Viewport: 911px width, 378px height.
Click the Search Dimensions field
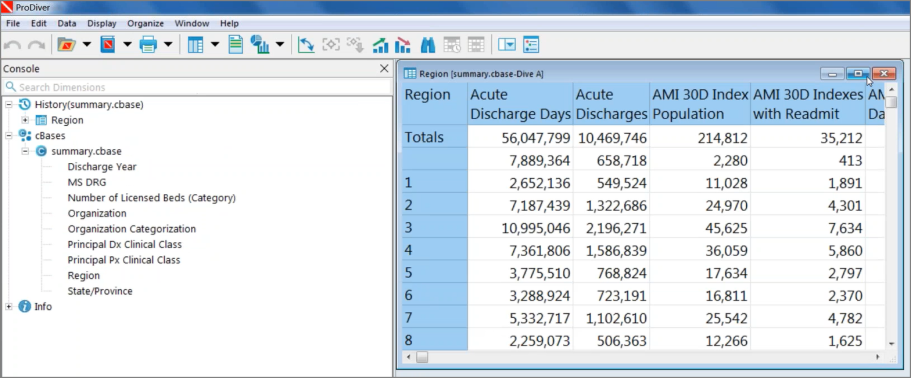pyautogui.click(x=196, y=87)
